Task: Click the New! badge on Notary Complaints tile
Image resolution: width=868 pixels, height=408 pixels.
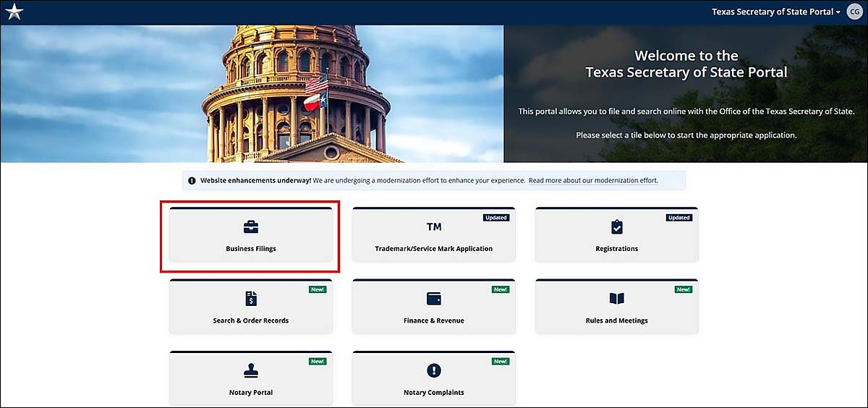Action: click(x=501, y=361)
